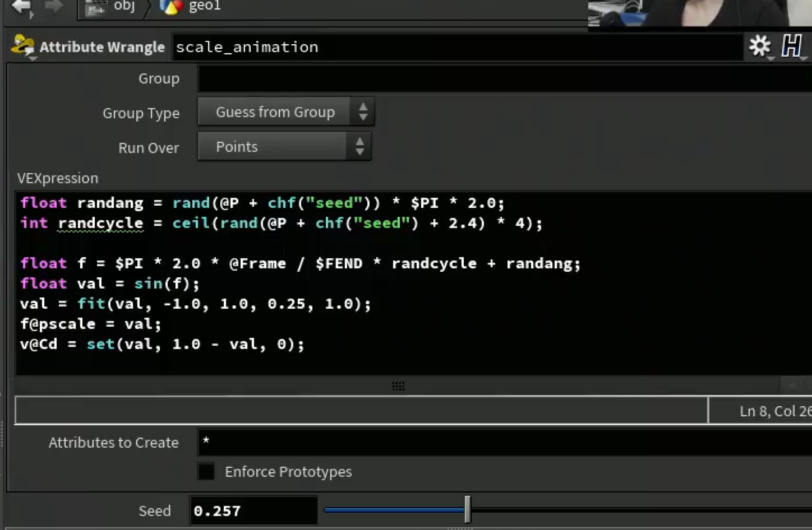The width and height of the screenshot is (812, 530).
Task: Click the Attribute Wrangle node icon
Action: [x=23, y=47]
